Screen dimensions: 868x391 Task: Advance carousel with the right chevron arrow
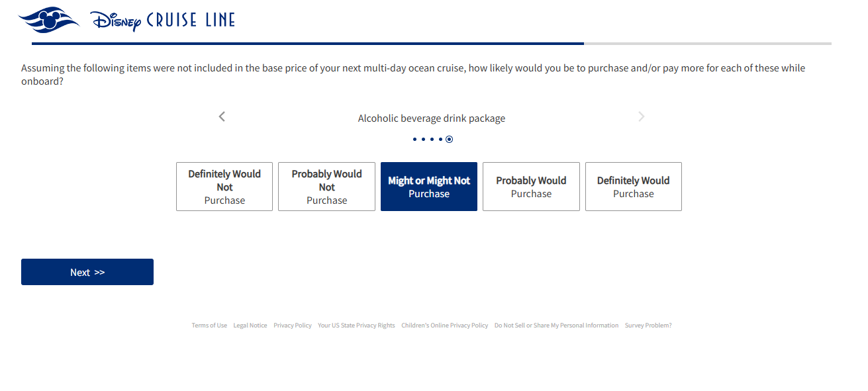point(641,116)
